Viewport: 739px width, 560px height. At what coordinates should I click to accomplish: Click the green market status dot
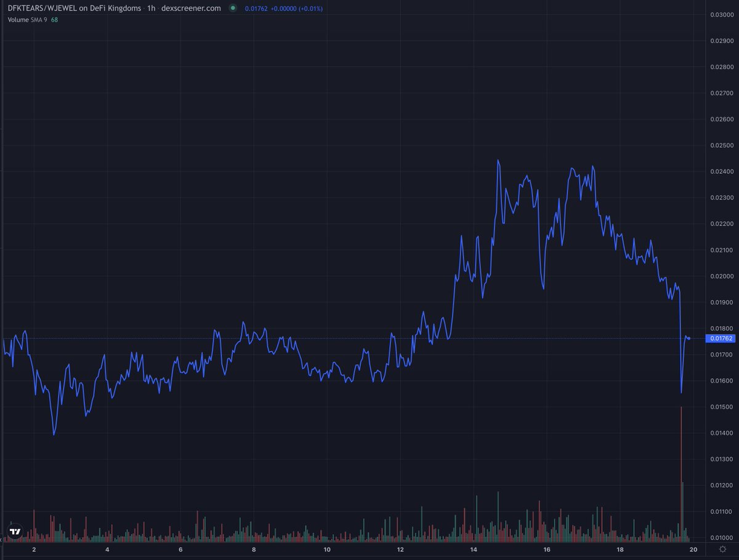pyautogui.click(x=232, y=9)
